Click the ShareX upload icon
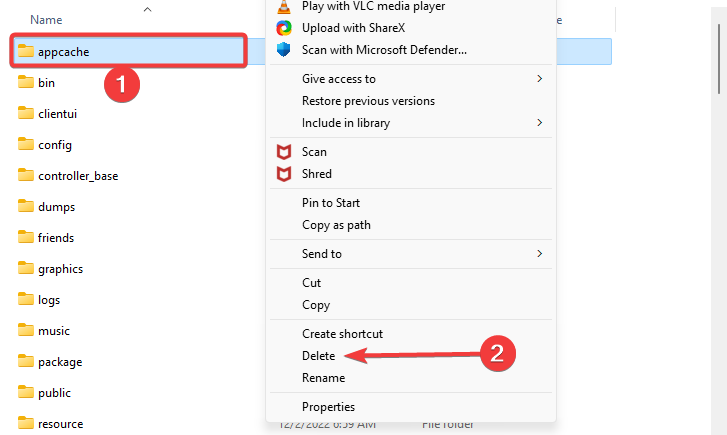The height and width of the screenshot is (435, 727). (x=284, y=28)
